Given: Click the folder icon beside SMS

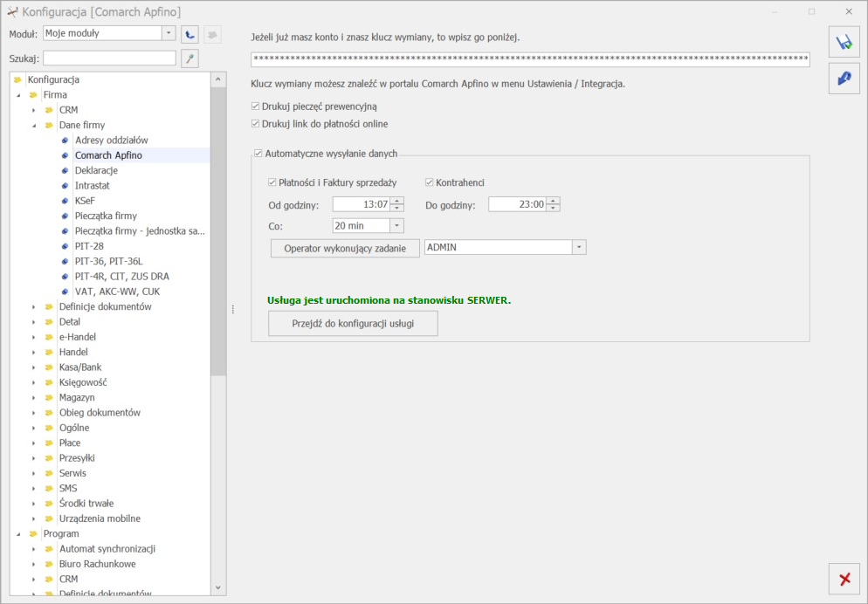Looking at the screenshot, I should (49, 489).
